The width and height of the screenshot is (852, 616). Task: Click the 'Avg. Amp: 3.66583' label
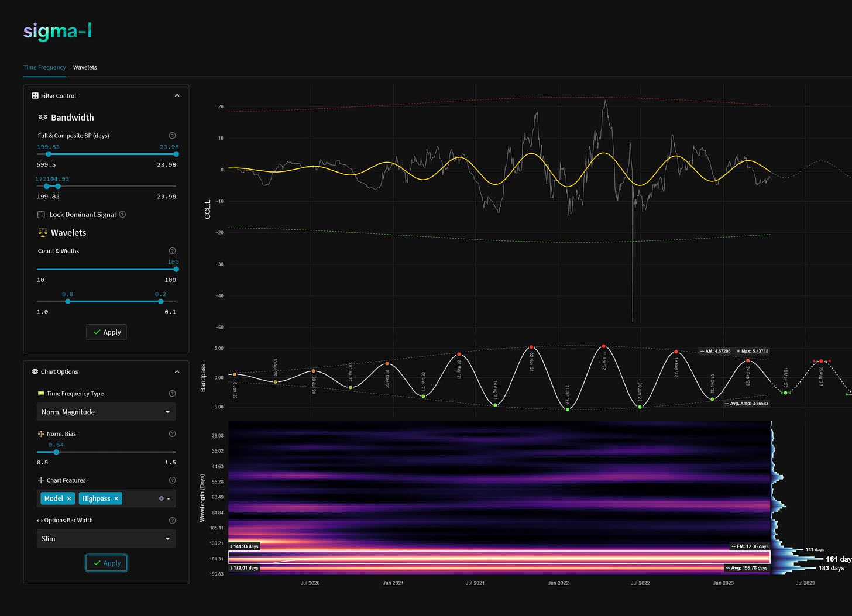click(747, 404)
